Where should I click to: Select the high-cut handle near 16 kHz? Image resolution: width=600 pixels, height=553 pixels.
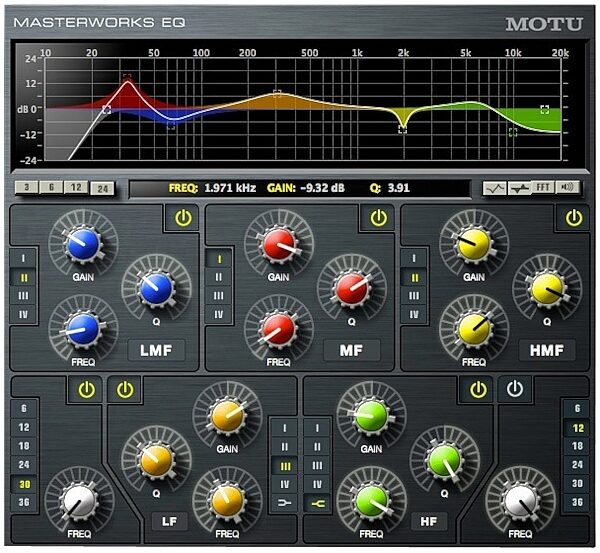click(545, 110)
